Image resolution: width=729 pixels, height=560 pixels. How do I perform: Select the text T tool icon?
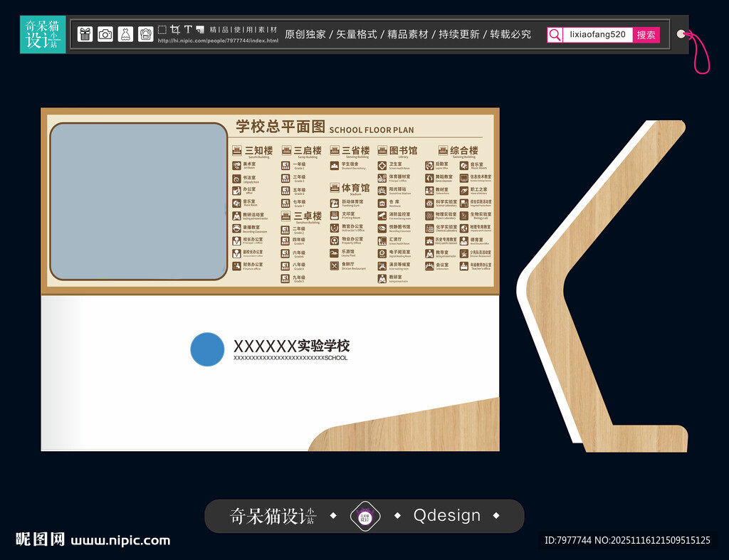188,29
